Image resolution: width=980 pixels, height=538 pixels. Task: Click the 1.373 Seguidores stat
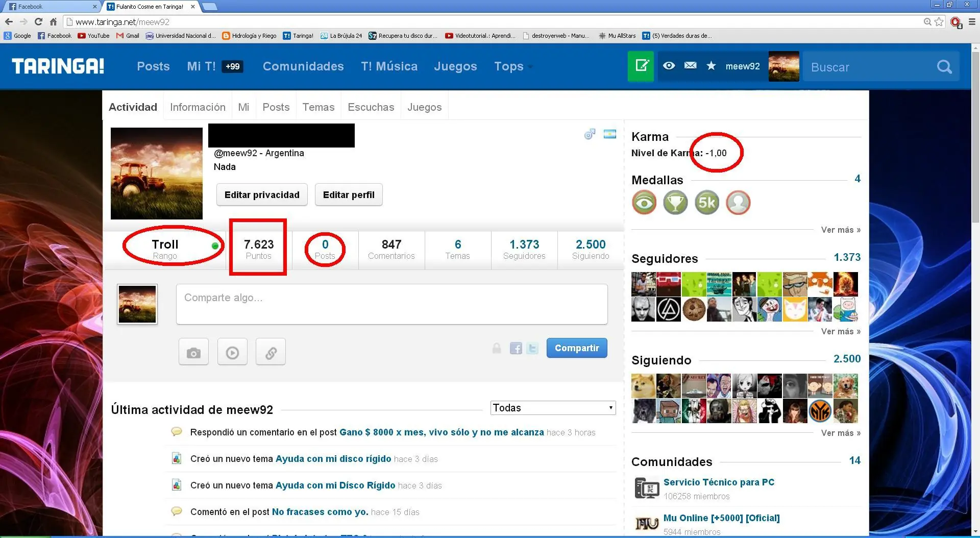[524, 250]
